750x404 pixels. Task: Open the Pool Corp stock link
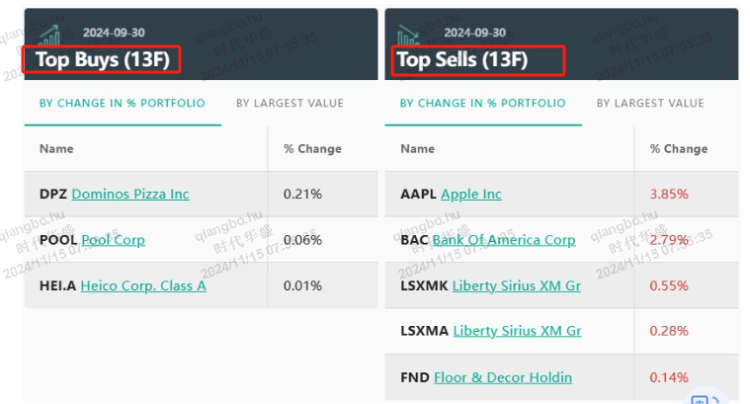(x=113, y=240)
